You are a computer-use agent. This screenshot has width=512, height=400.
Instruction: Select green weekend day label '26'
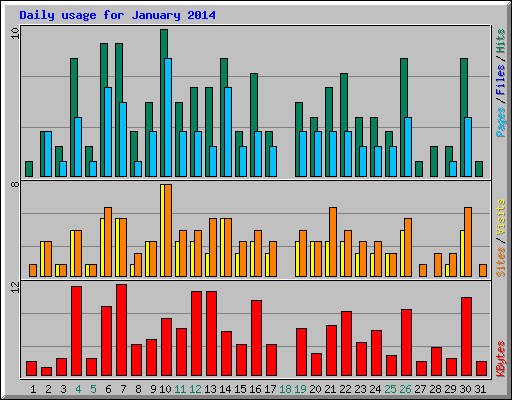click(405, 389)
